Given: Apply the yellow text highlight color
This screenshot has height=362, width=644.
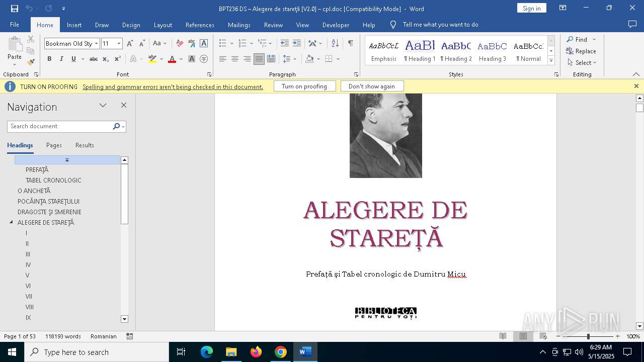Looking at the screenshot, I should [x=152, y=59].
